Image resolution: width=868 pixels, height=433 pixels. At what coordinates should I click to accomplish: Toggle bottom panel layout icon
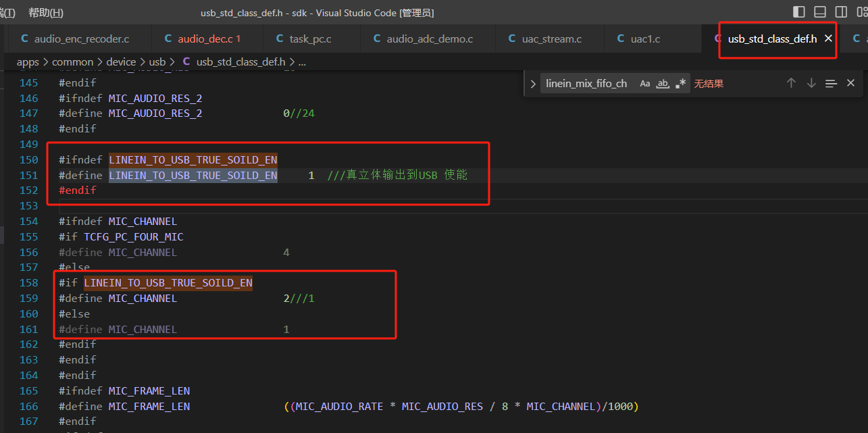[x=820, y=12]
